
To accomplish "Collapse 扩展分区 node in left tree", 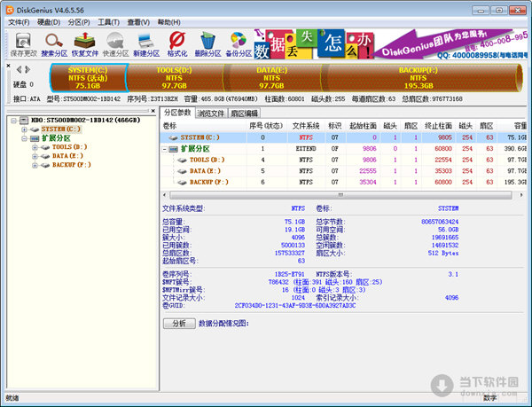I will [x=24, y=138].
